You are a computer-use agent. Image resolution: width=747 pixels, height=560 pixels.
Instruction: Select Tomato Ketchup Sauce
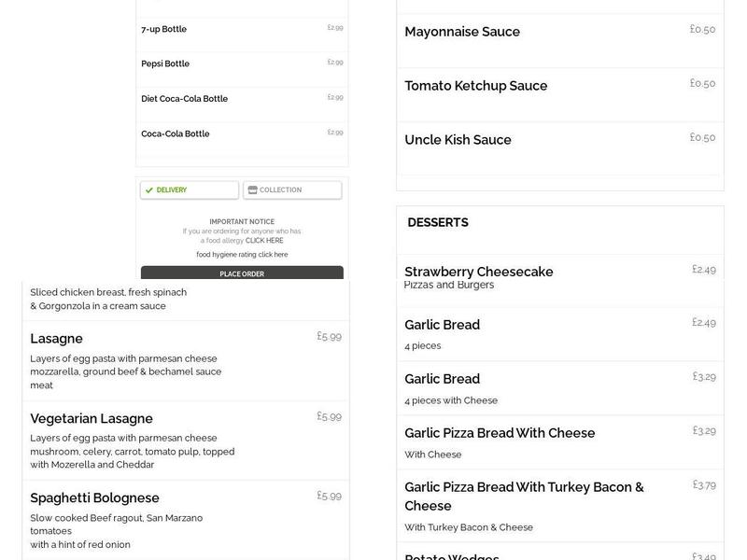[x=559, y=85]
